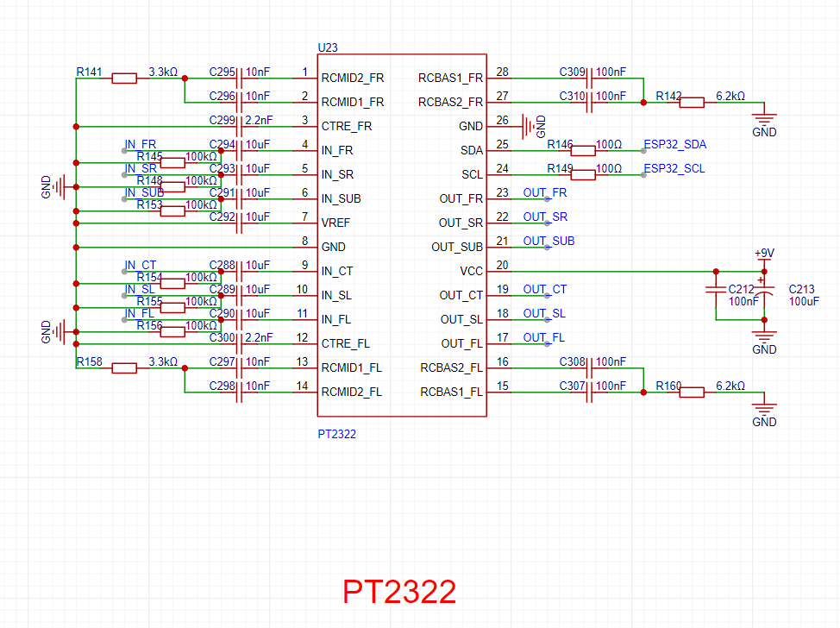Select capacitor C309 symbol

tap(589, 78)
